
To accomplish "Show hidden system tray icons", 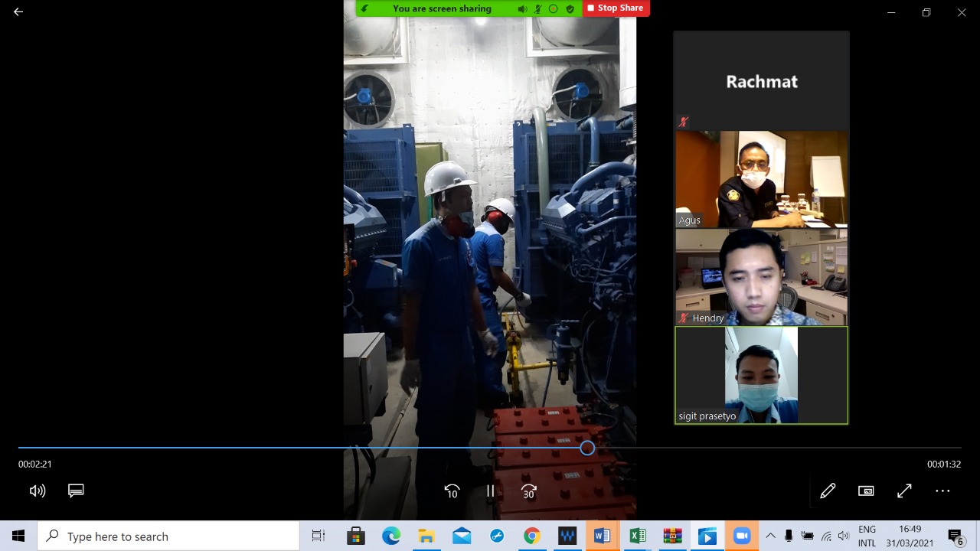I will [770, 536].
